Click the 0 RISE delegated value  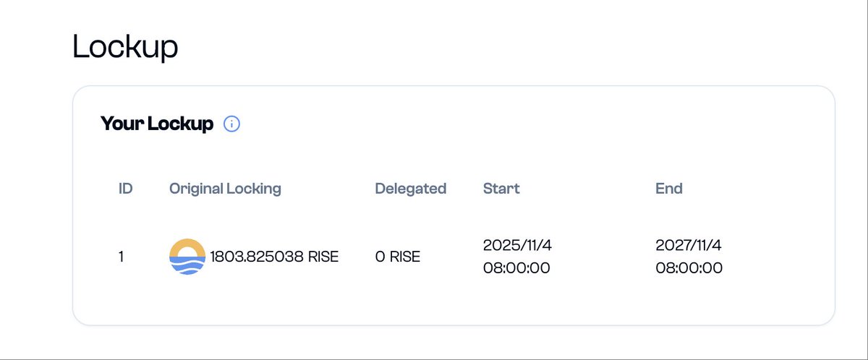tap(397, 257)
